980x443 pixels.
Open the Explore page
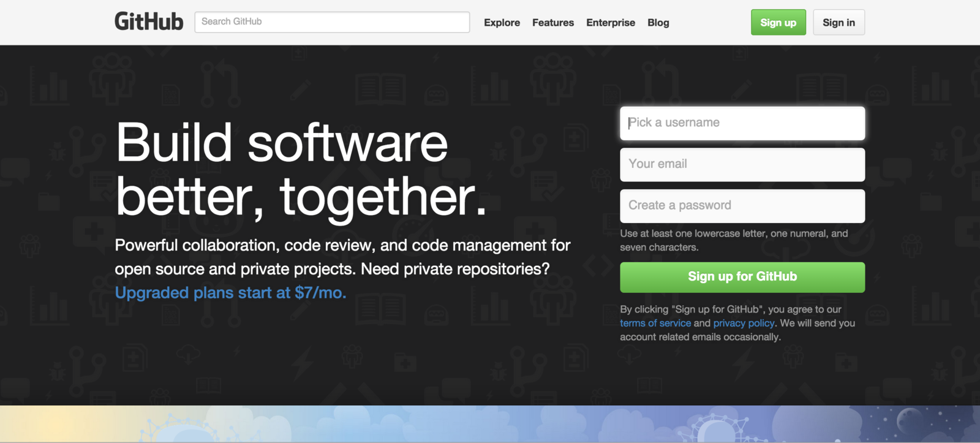502,23
